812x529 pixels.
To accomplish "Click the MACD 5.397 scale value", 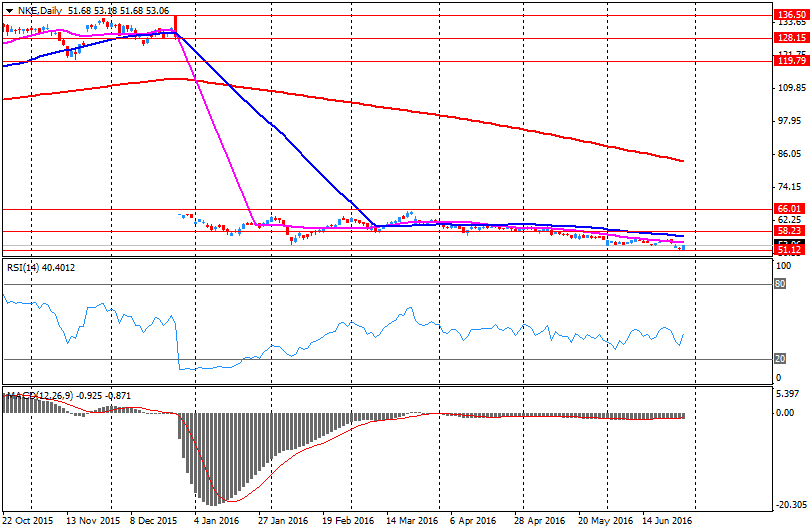I will pos(788,394).
